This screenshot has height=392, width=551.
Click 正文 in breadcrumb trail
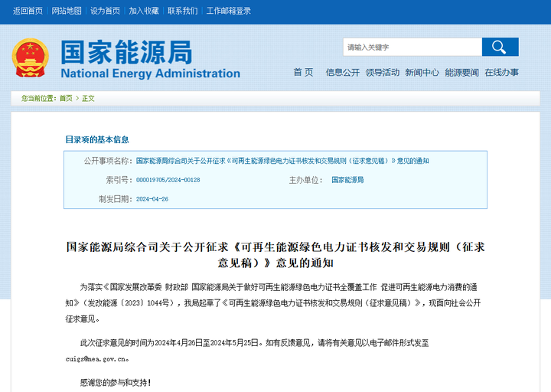88,99
